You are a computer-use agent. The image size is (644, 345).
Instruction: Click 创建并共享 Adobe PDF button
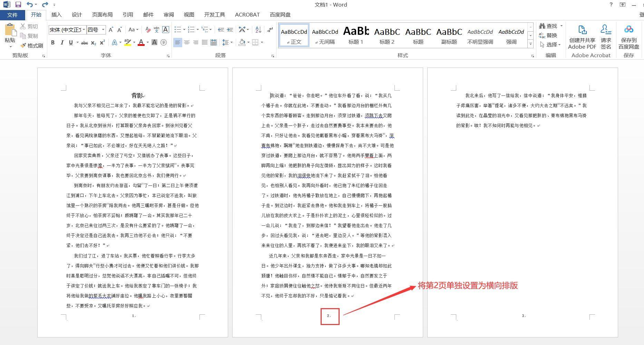click(x=582, y=37)
